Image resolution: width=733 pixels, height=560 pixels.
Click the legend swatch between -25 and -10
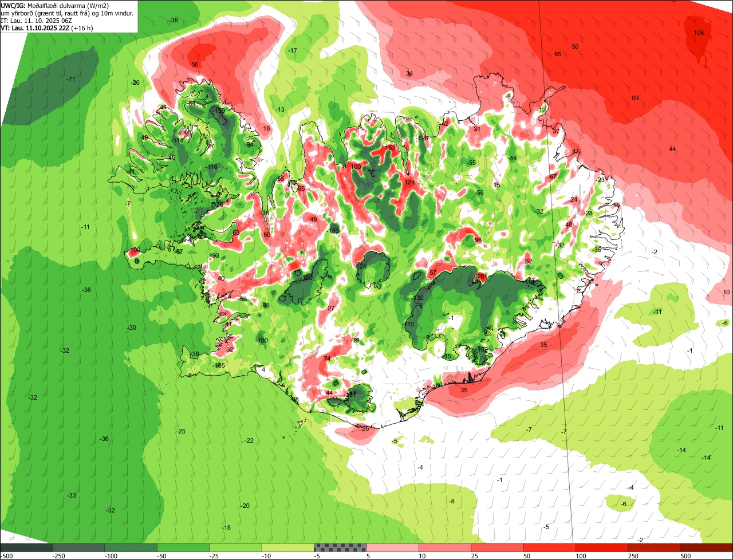[235, 547]
